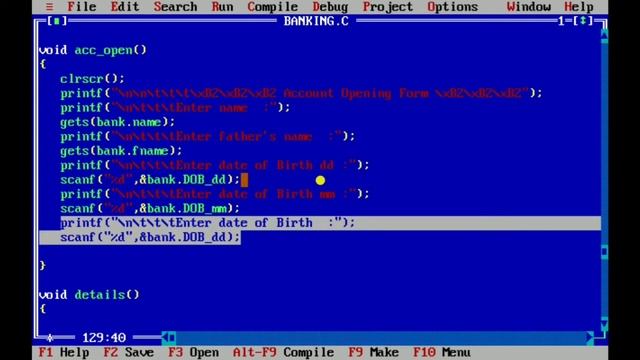Click the horizontal scrollbar thumb
The height and width of the screenshot is (360, 640).
pyautogui.click(x=172, y=337)
